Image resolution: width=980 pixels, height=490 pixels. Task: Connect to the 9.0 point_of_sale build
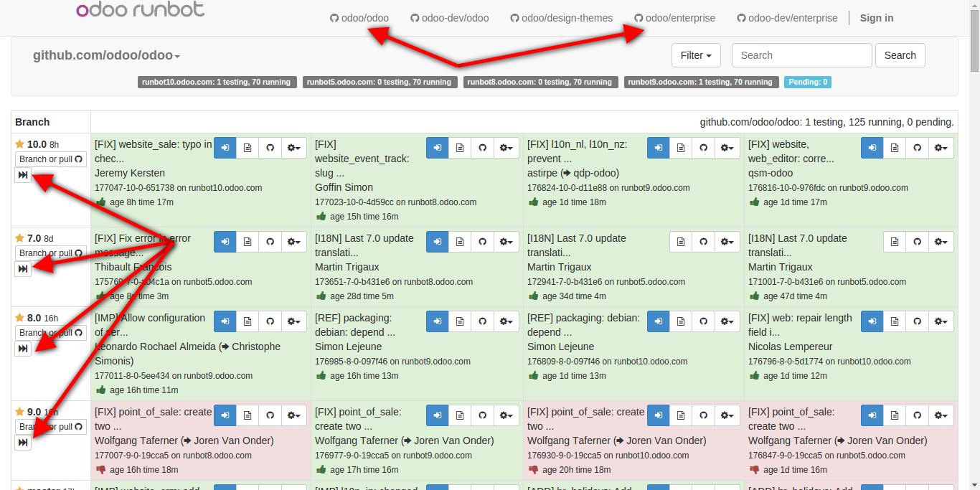coord(225,415)
